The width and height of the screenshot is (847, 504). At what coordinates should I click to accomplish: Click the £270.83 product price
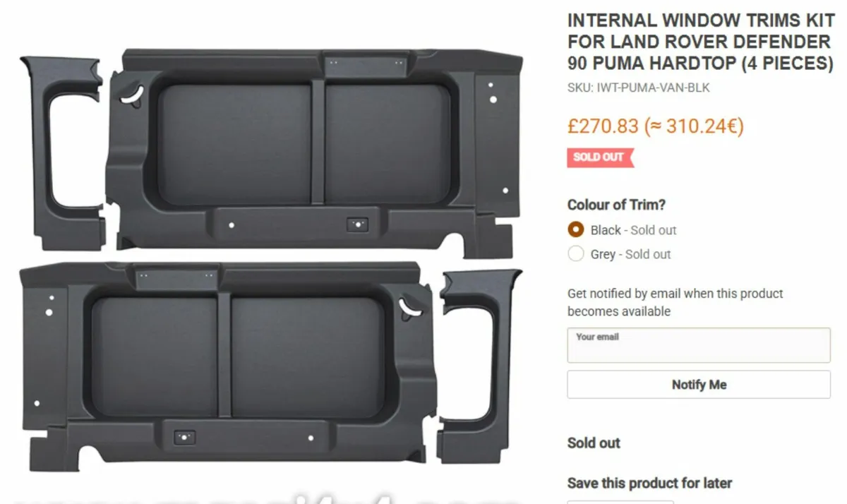tap(603, 127)
